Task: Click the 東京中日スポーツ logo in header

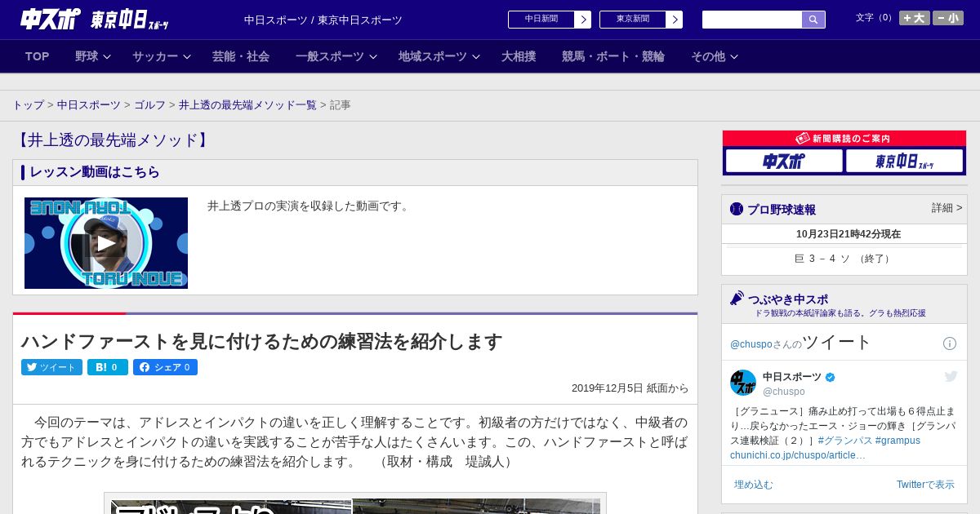Action: (x=130, y=20)
